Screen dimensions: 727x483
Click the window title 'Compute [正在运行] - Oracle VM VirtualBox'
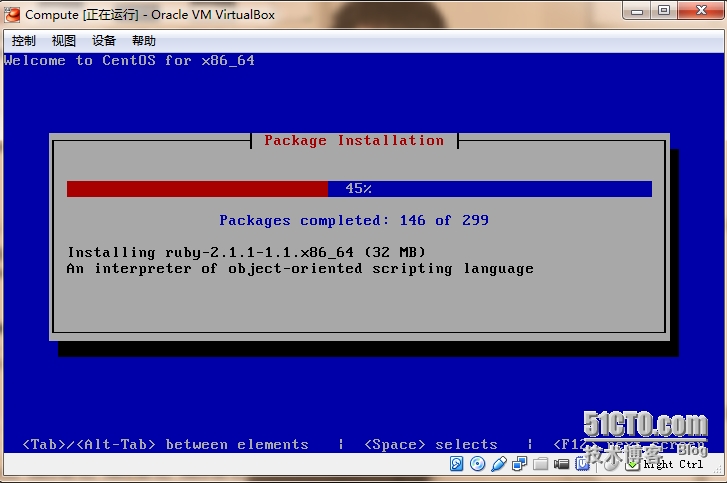coord(150,15)
